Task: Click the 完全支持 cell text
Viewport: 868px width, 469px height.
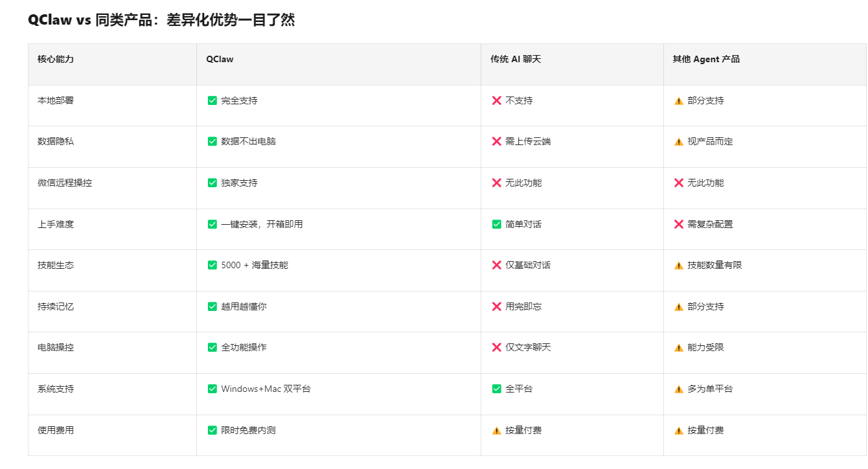Action: [x=240, y=100]
